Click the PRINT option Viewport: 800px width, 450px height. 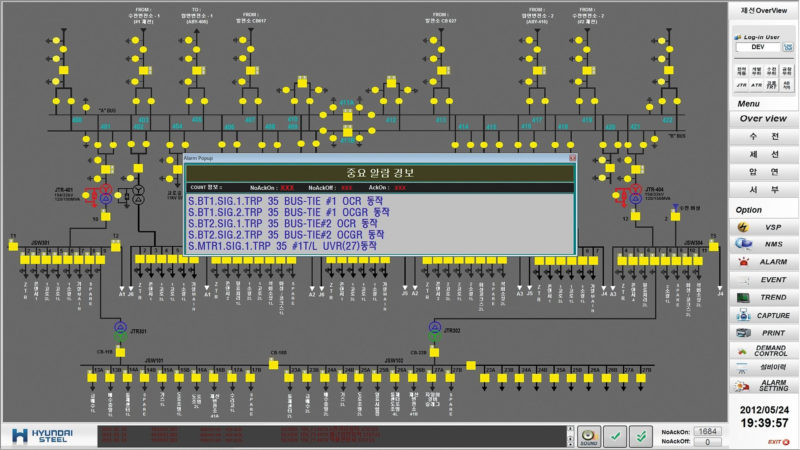click(764, 333)
